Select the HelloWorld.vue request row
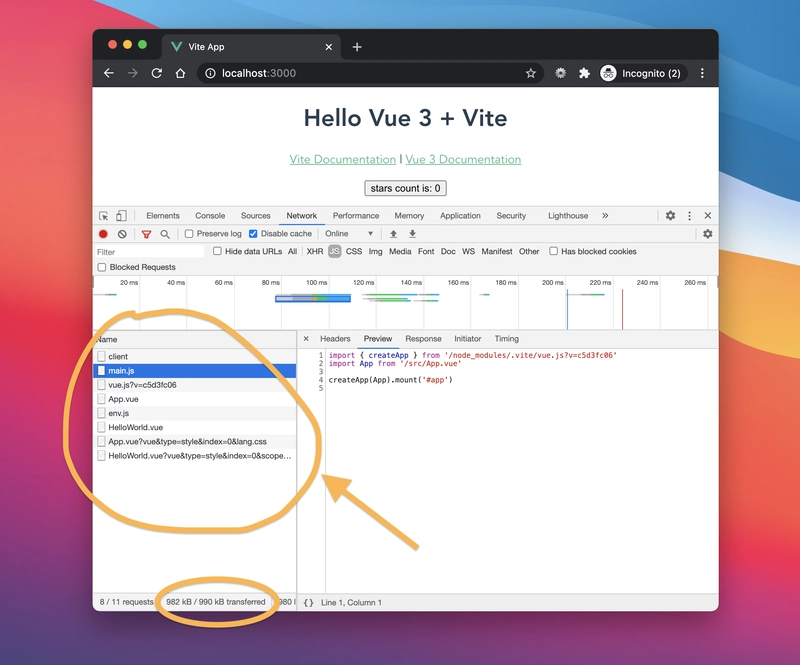The image size is (800, 665). 195,427
